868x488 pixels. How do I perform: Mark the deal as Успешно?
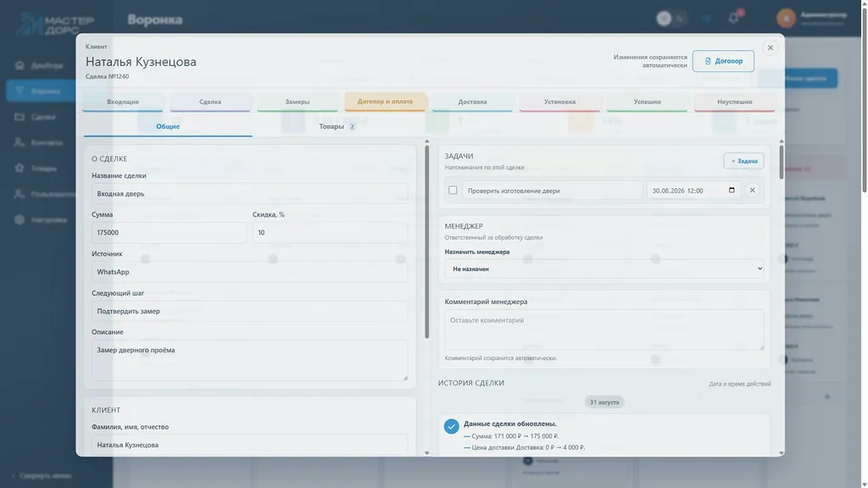(647, 102)
